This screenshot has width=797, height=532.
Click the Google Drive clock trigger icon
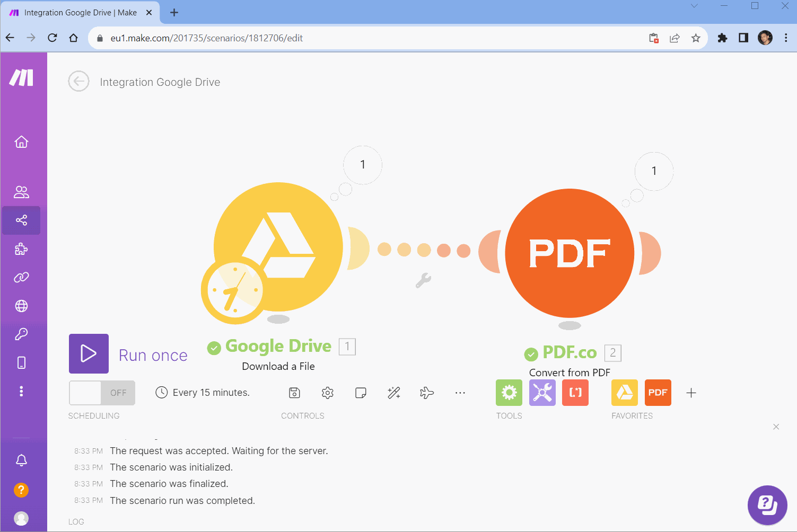pyautogui.click(x=234, y=290)
